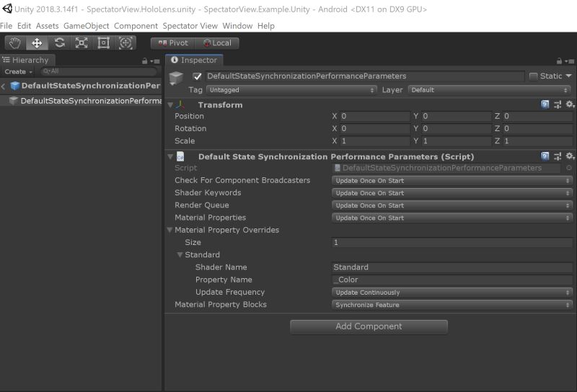The width and height of the screenshot is (577, 392).
Task: Lock the Inspector panel
Action: click(560, 61)
